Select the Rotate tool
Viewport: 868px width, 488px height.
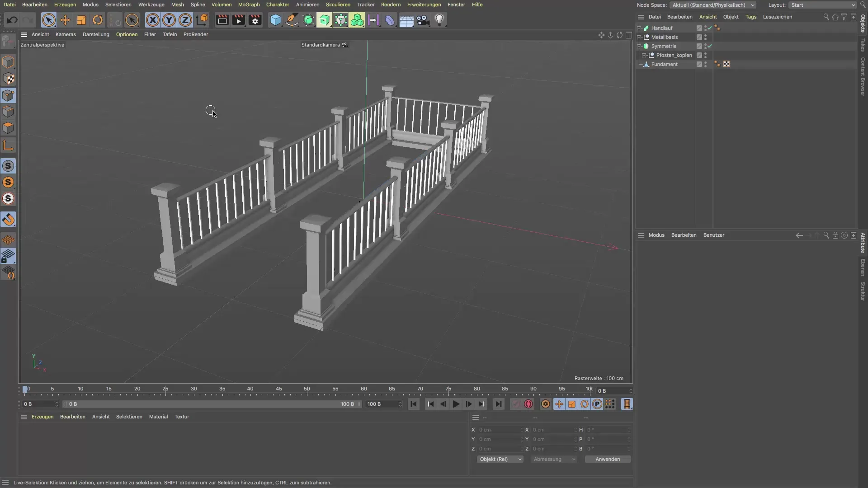pos(98,20)
